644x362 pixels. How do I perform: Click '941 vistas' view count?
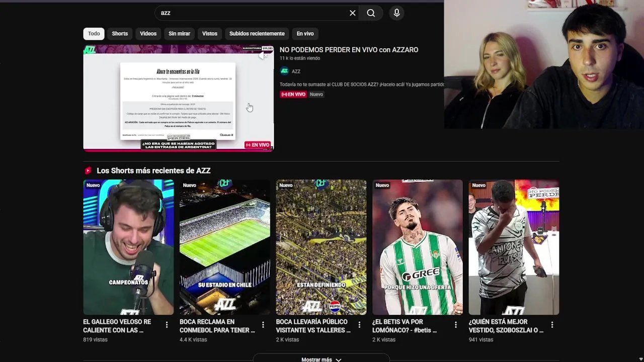[x=481, y=340]
